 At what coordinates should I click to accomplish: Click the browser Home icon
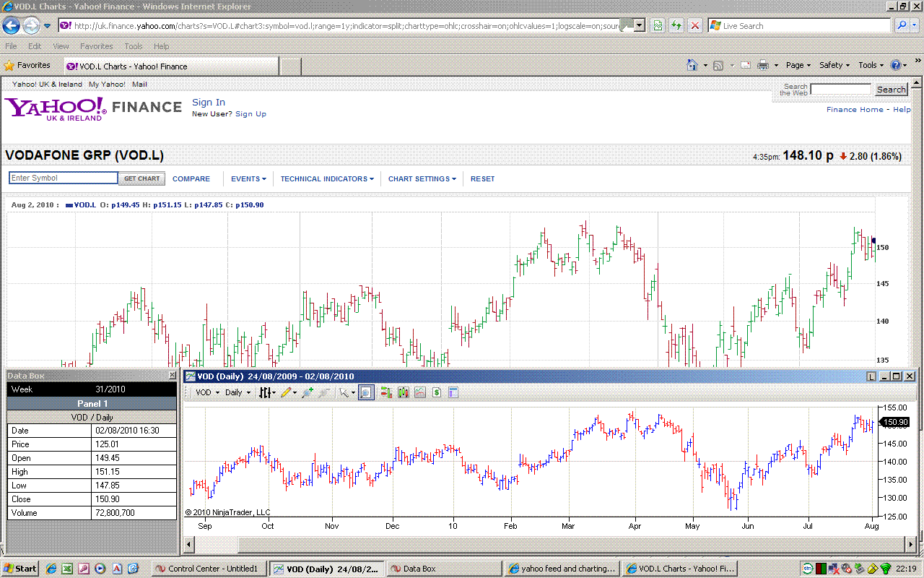coord(692,65)
